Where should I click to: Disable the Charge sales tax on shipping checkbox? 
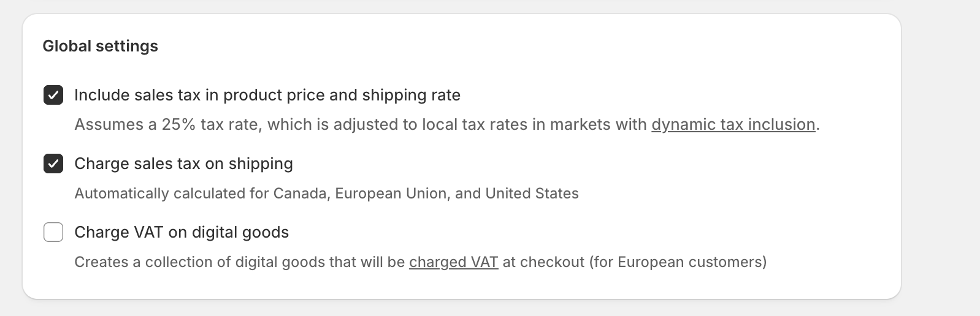click(53, 164)
